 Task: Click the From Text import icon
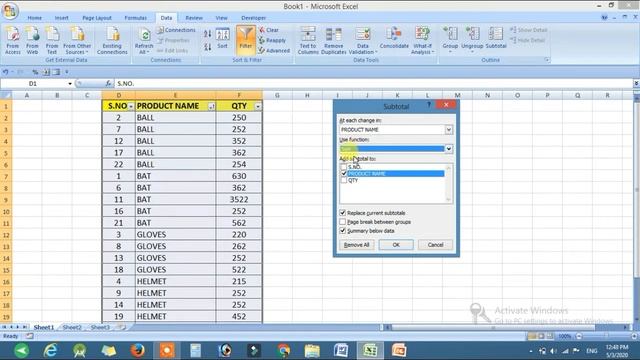52,40
